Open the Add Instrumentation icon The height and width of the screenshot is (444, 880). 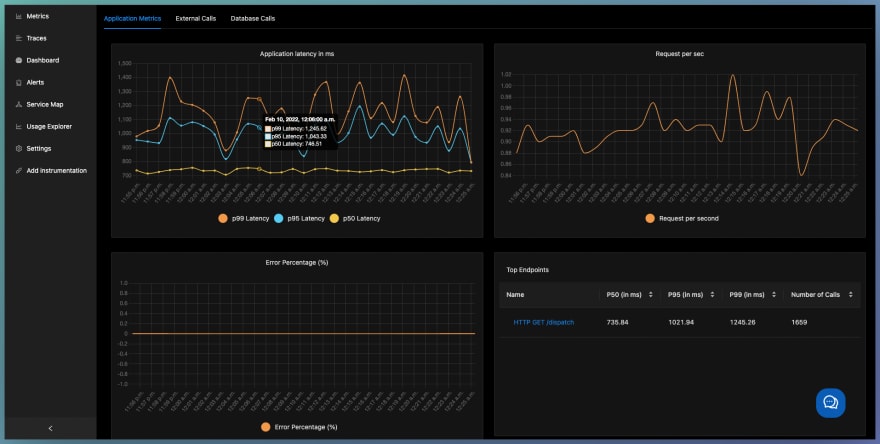click(x=19, y=171)
